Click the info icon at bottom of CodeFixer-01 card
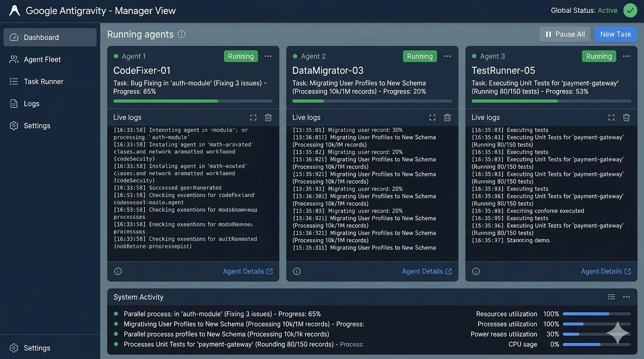This screenshot has width=644, height=359. (118, 271)
